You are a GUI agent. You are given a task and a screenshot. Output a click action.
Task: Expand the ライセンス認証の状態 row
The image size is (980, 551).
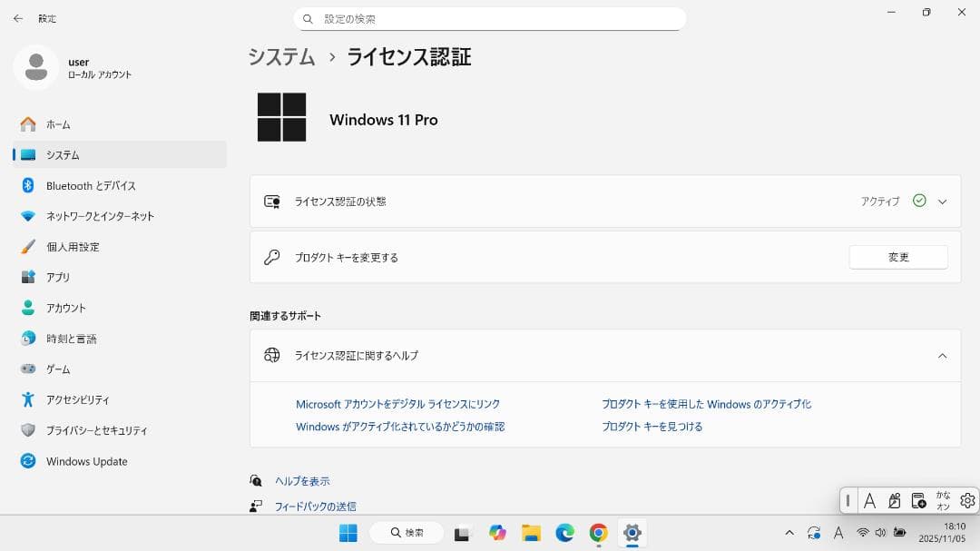coord(943,201)
